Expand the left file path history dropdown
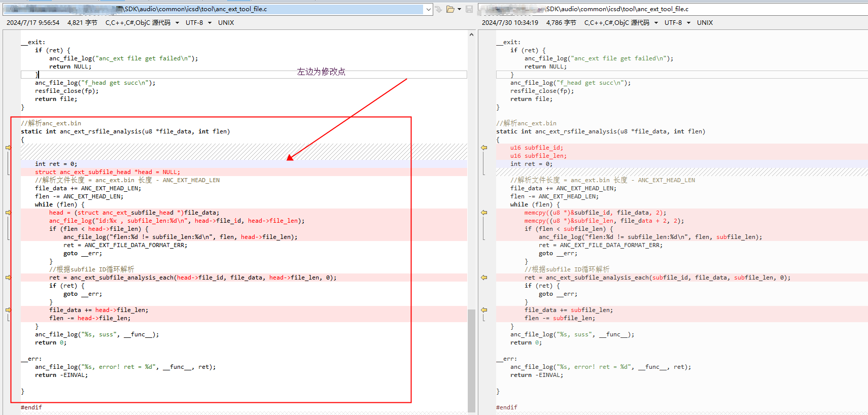This screenshot has height=415, width=868. [429, 9]
